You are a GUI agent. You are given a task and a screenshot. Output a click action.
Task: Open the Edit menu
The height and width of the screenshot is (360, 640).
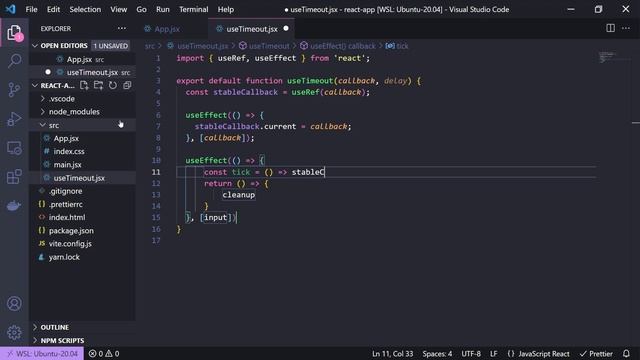tap(53, 9)
